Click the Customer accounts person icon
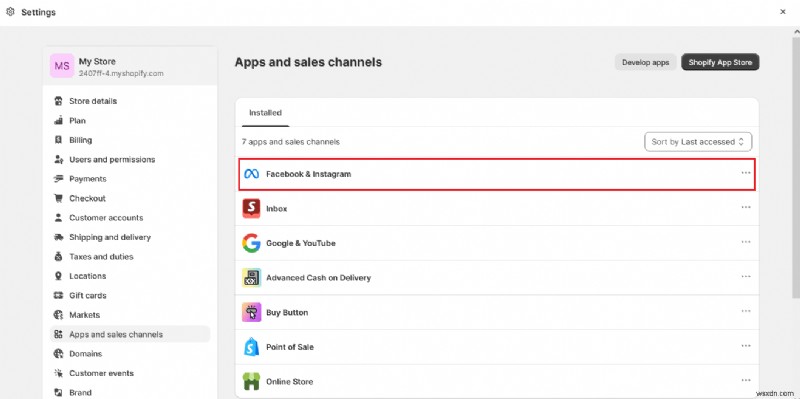This screenshot has height=399, width=800. pos(58,217)
